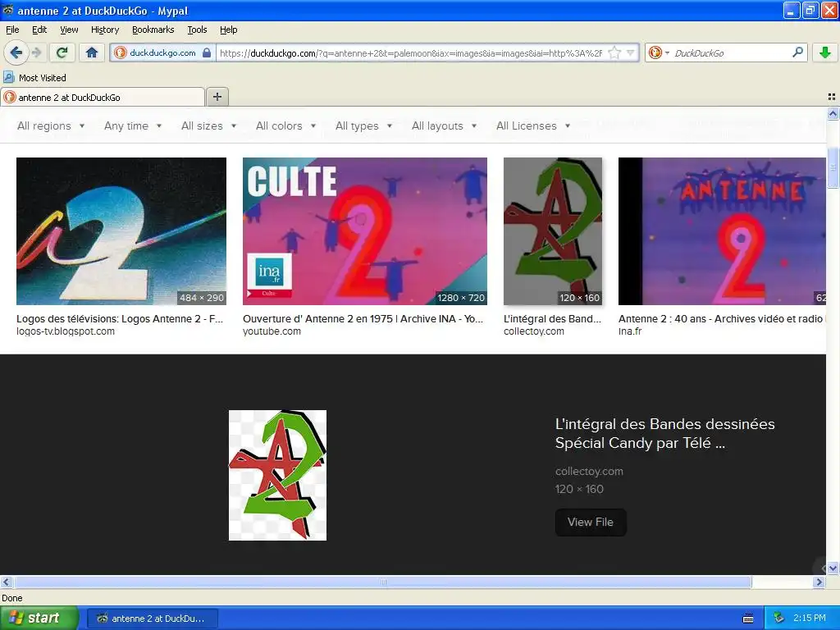This screenshot has width=840, height=630.
Task: Expand the All layouts filter
Action: [x=444, y=126]
